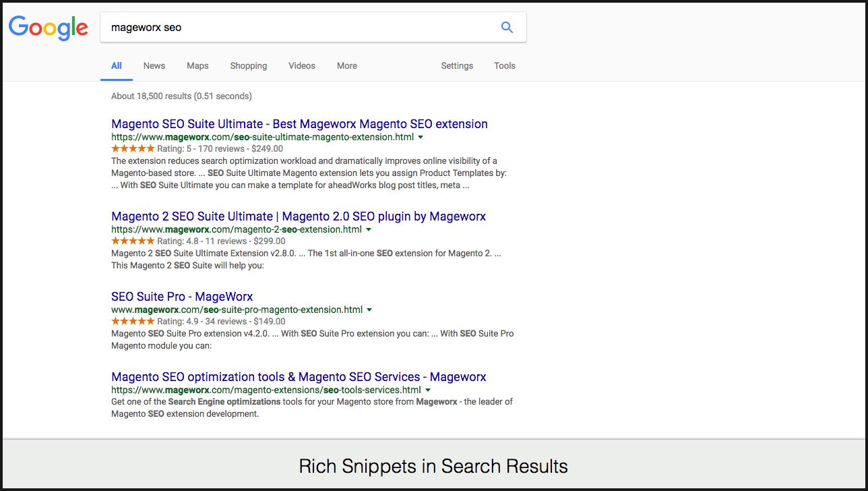Open the More search categories menu
868x491 pixels.
(346, 66)
